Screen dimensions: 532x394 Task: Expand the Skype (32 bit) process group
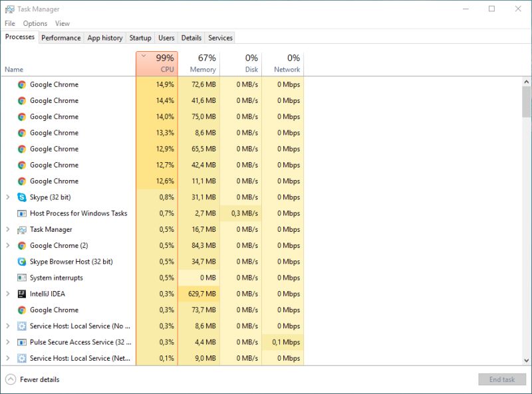coord(7,197)
